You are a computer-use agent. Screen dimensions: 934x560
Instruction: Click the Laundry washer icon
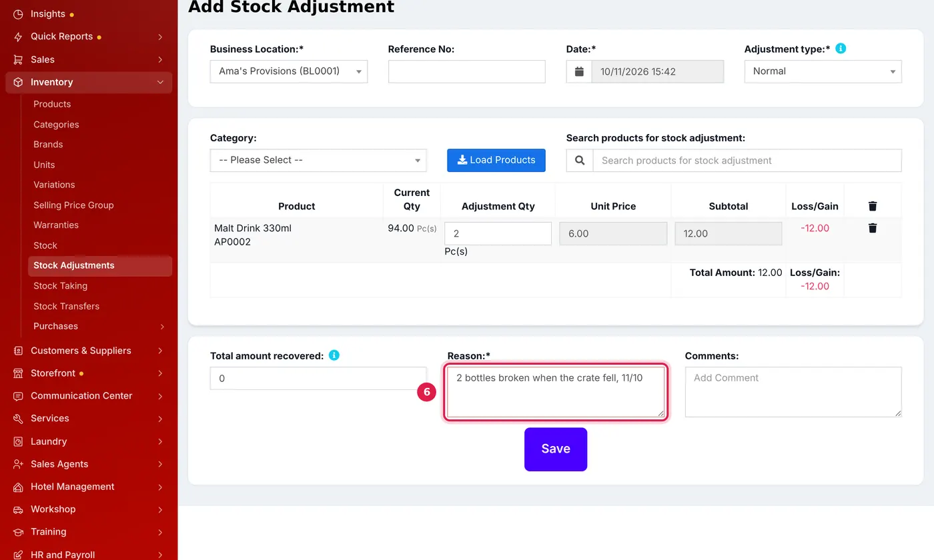click(18, 441)
